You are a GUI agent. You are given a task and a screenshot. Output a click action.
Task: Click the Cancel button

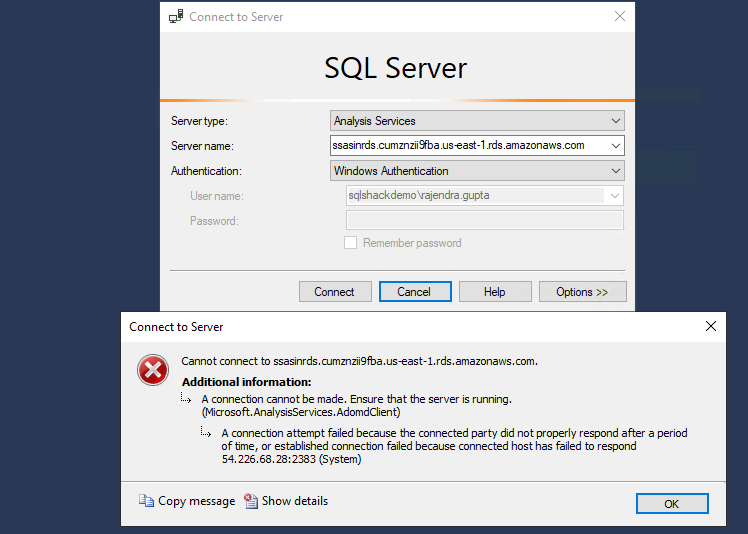[x=413, y=292]
